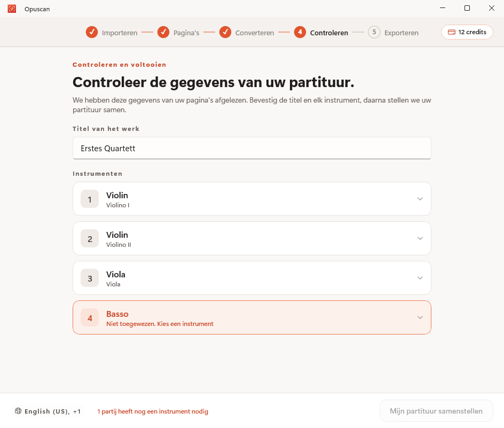The image size is (504, 428).
Task: Minimize the Opuscan window
Action: point(443,8)
